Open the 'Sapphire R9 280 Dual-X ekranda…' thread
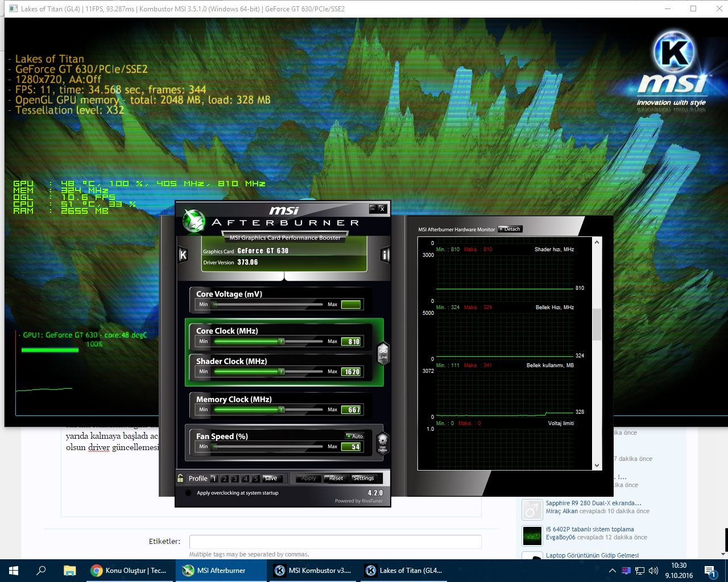728x582 pixels. pyautogui.click(x=593, y=503)
